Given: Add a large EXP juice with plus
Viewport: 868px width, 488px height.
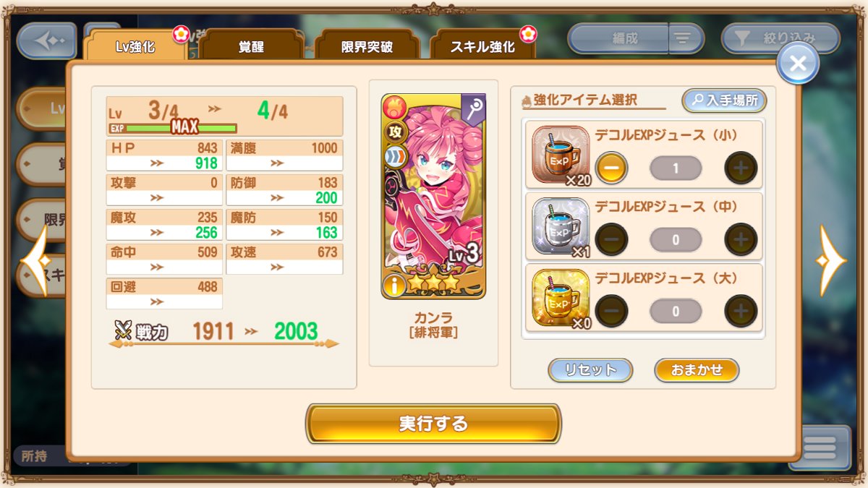Looking at the screenshot, I should (x=741, y=311).
